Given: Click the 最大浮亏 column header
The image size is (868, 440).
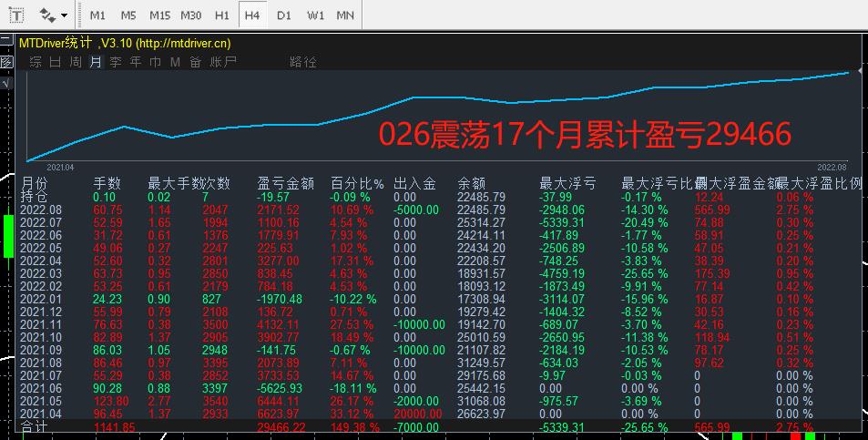Looking at the screenshot, I should tap(567, 183).
